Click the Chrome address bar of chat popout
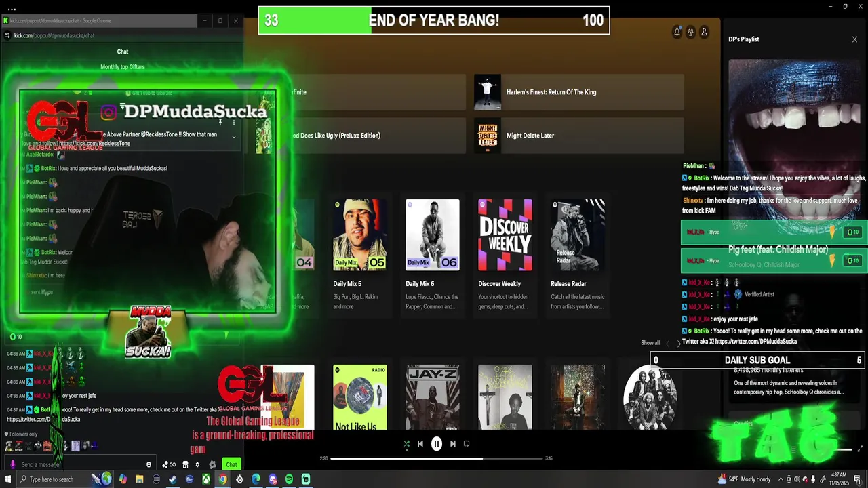The image size is (868, 488). tap(122, 35)
